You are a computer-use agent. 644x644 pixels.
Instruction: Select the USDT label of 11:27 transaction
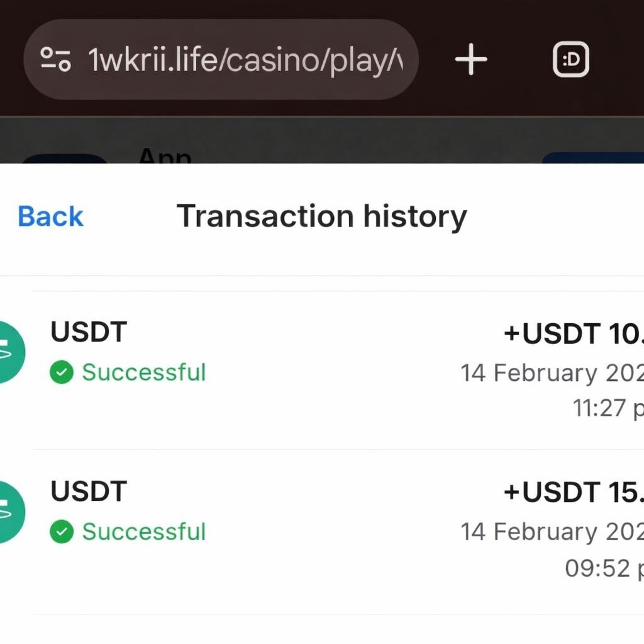click(89, 333)
